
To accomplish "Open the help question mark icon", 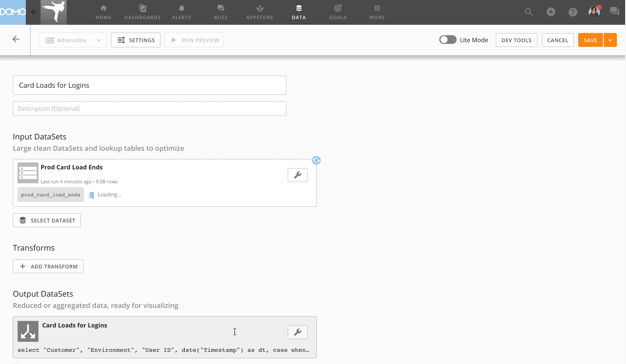I will [x=573, y=12].
